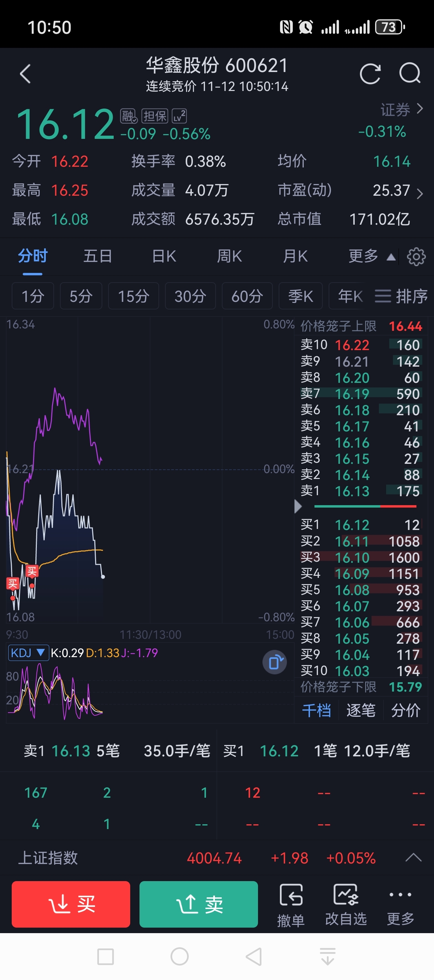Select 买1 row at 16.12

click(361, 525)
